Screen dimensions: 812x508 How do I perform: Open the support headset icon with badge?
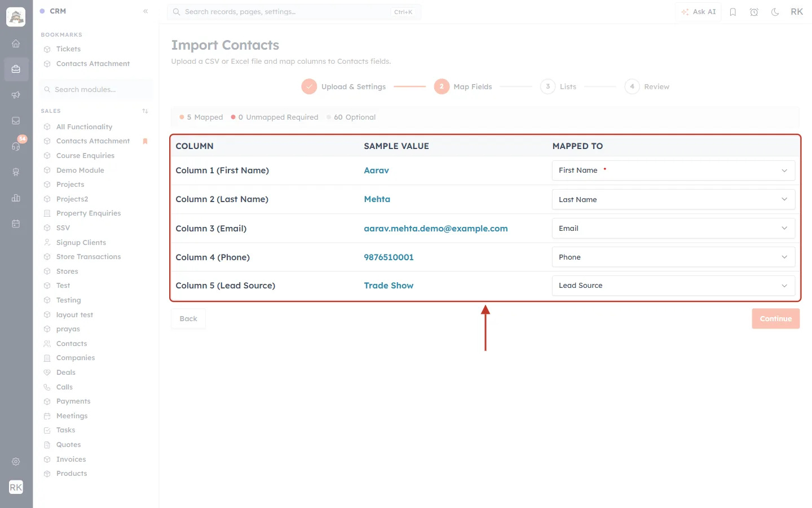point(16,146)
